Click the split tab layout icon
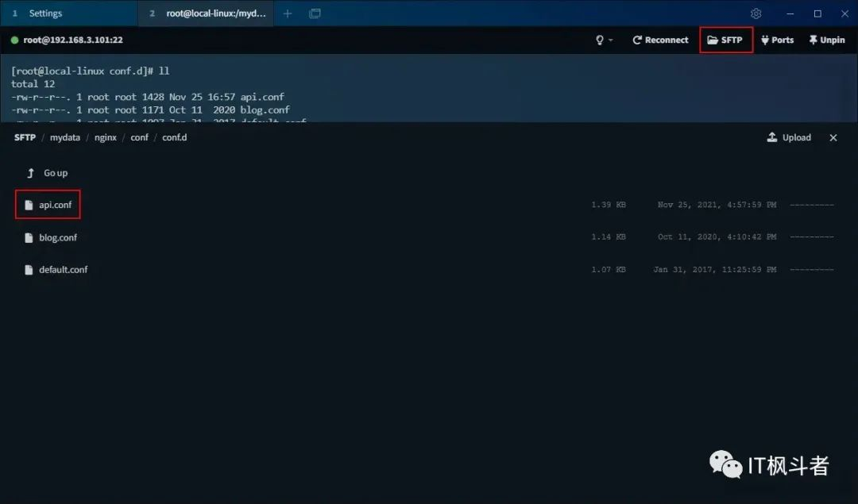The image size is (858, 504). point(315,13)
